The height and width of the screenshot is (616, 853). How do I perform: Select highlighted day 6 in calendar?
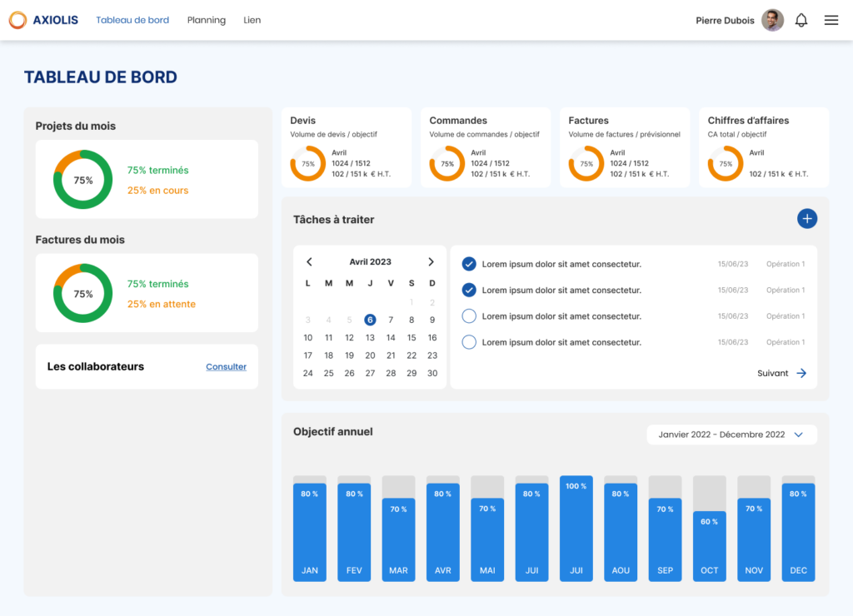tap(370, 320)
